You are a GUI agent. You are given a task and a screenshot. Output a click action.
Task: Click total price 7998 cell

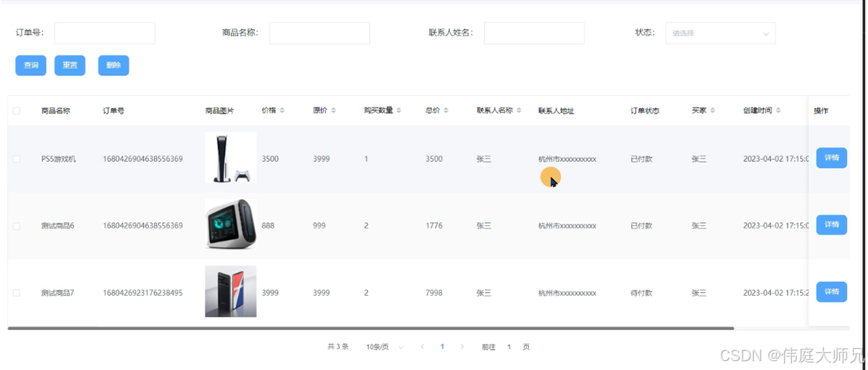434,293
